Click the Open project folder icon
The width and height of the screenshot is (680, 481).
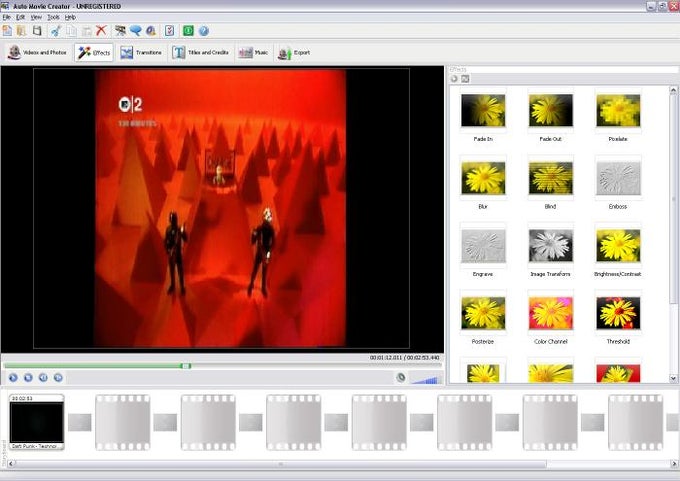pos(21,30)
